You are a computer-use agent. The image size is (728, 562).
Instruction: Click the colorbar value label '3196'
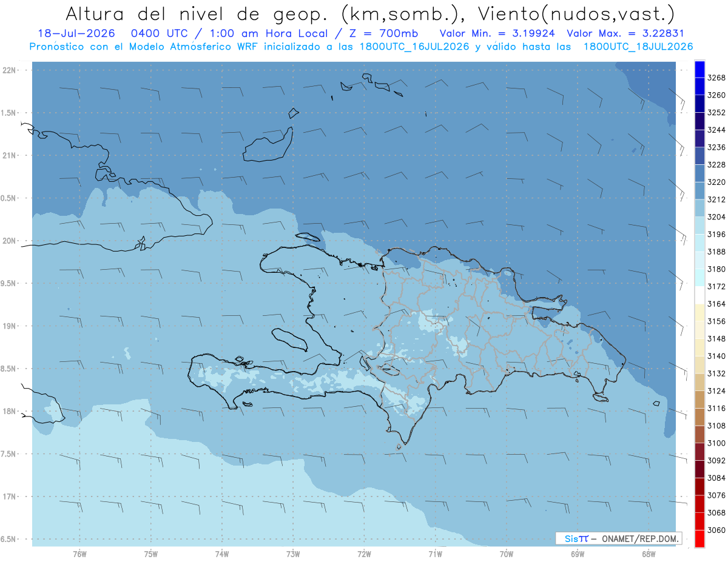716,235
